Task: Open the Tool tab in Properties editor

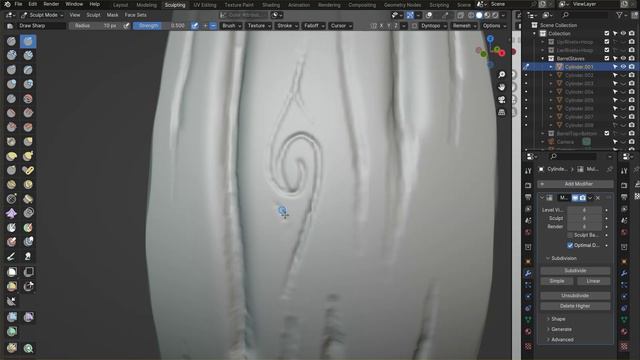Action: coord(528,171)
